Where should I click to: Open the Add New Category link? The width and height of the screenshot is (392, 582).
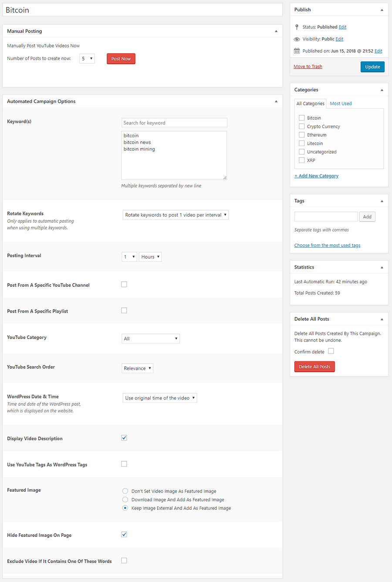click(317, 176)
